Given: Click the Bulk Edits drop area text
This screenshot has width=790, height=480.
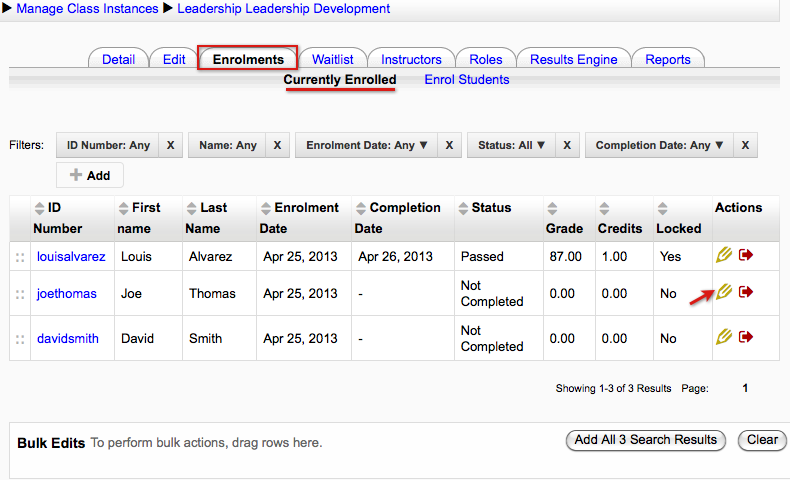Looking at the screenshot, I should tap(206, 443).
